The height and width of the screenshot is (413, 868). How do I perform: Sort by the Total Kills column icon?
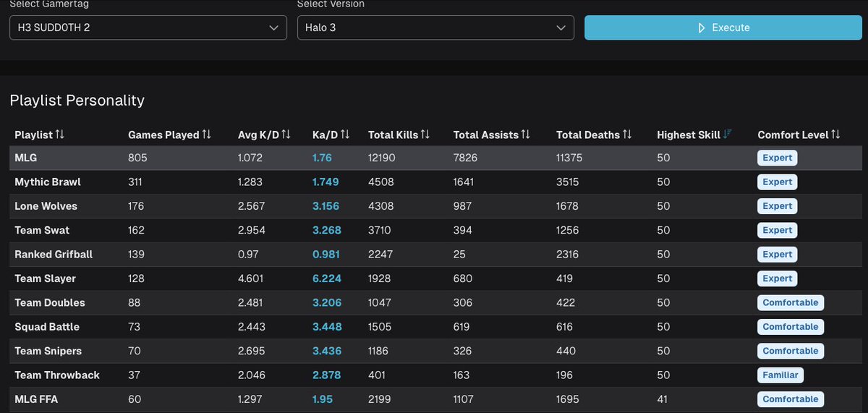425,135
